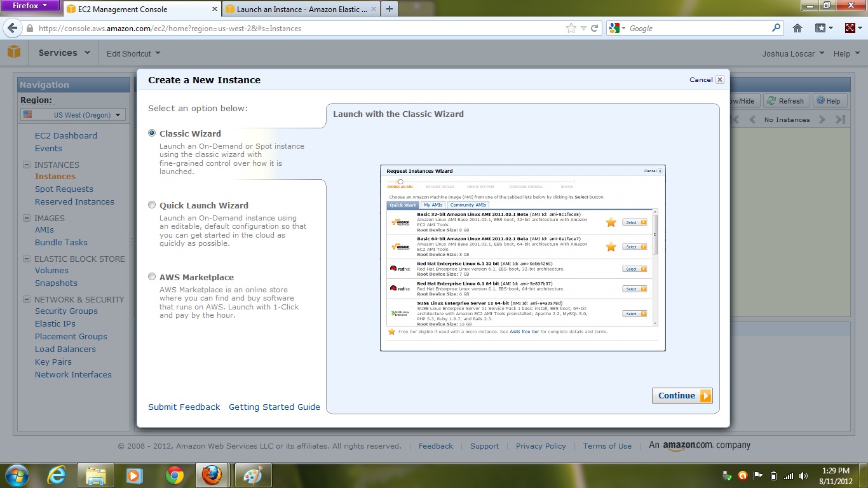Click the search magnifier in Google box
868x488 pixels.
pyautogui.click(x=776, y=28)
